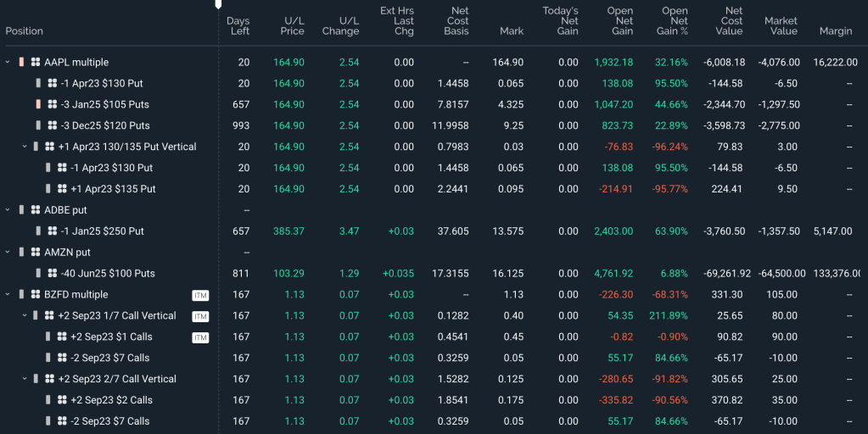868x434 pixels.
Task: Toggle the color marker on AAPL multiple row
Action: tap(21, 62)
